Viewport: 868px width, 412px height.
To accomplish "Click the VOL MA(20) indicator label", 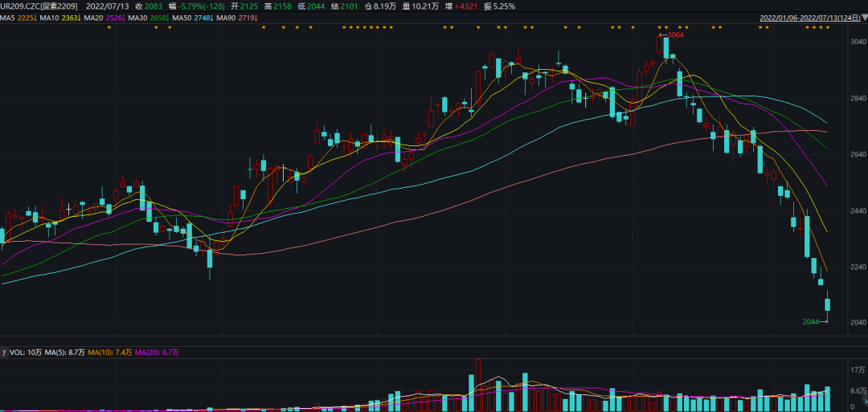I will pos(158,353).
